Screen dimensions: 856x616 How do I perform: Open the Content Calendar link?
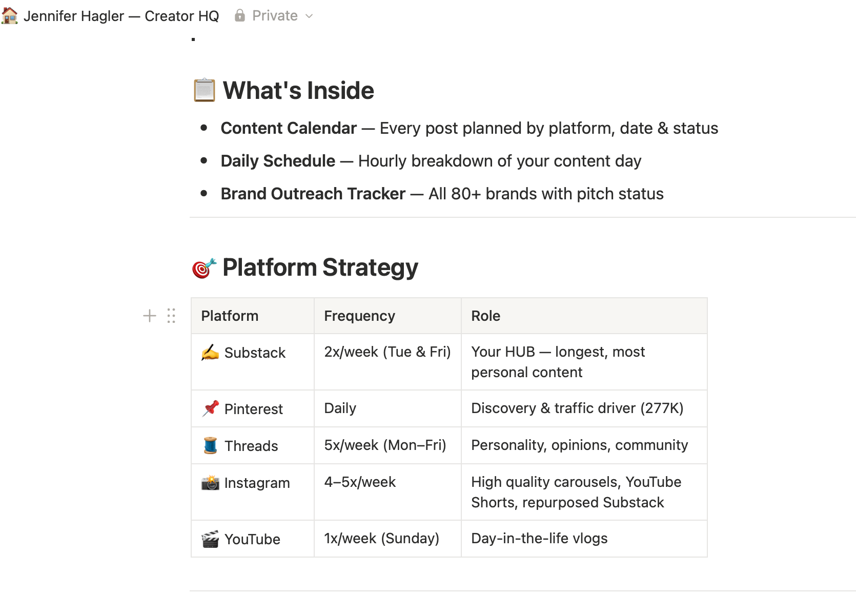click(x=289, y=128)
